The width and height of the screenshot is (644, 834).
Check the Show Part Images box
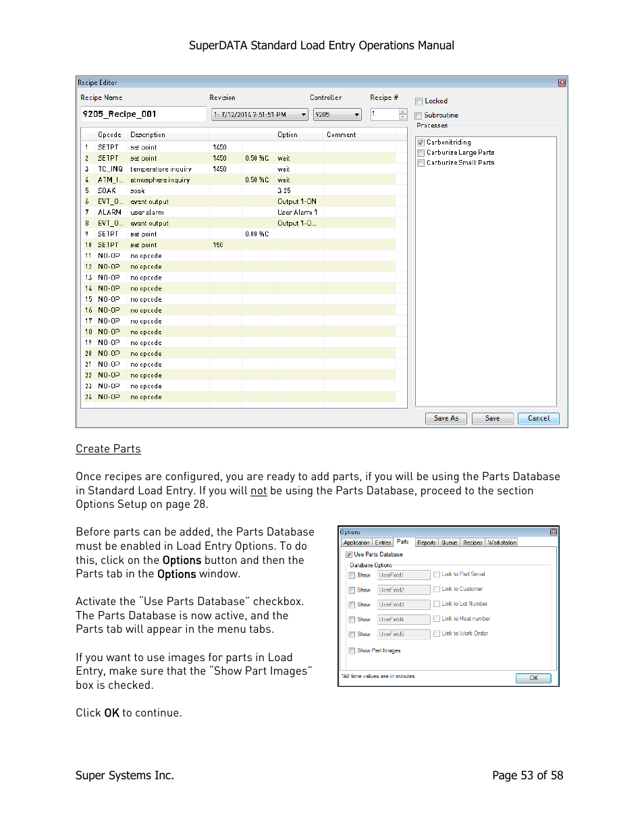pyautogui.click(x=352, y=651)
